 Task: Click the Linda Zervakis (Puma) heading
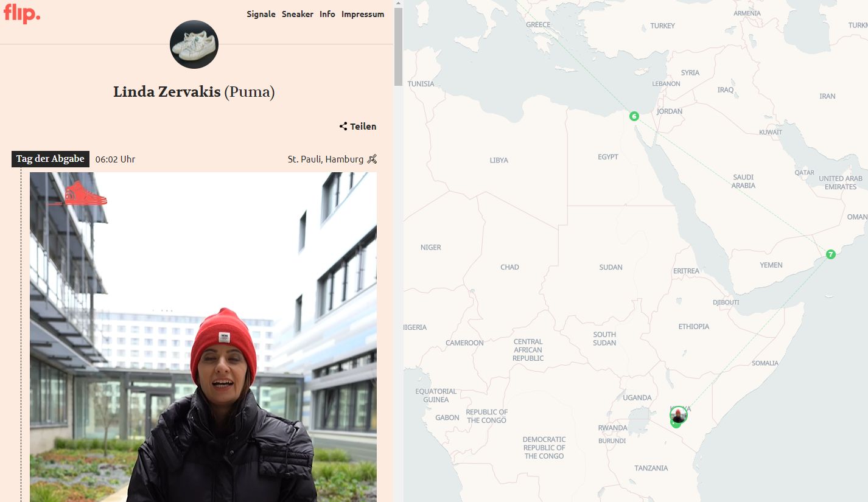coord(194,92)
